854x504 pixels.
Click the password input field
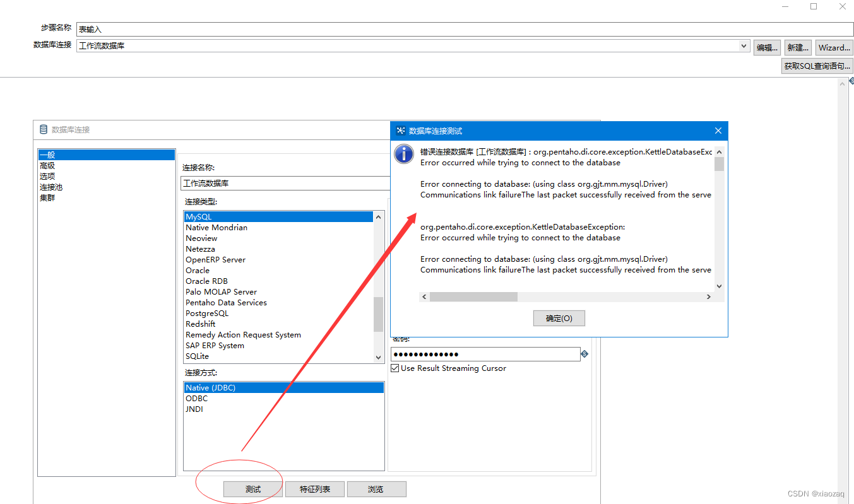485,354
